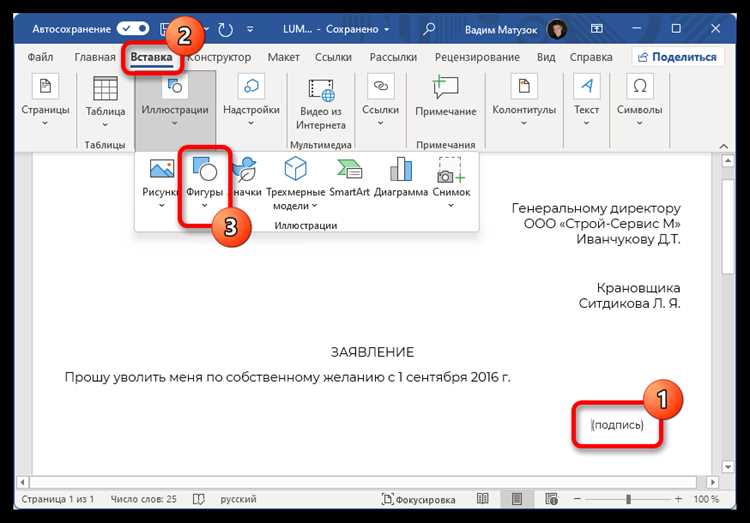The height and width of the screenshot is (523, 750).
Task: Click the zoom out minus button
Action: coord(577,499)
